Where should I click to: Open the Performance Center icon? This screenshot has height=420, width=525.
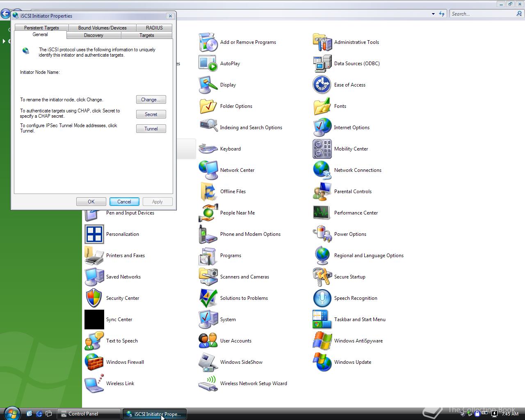coord(322,213)
